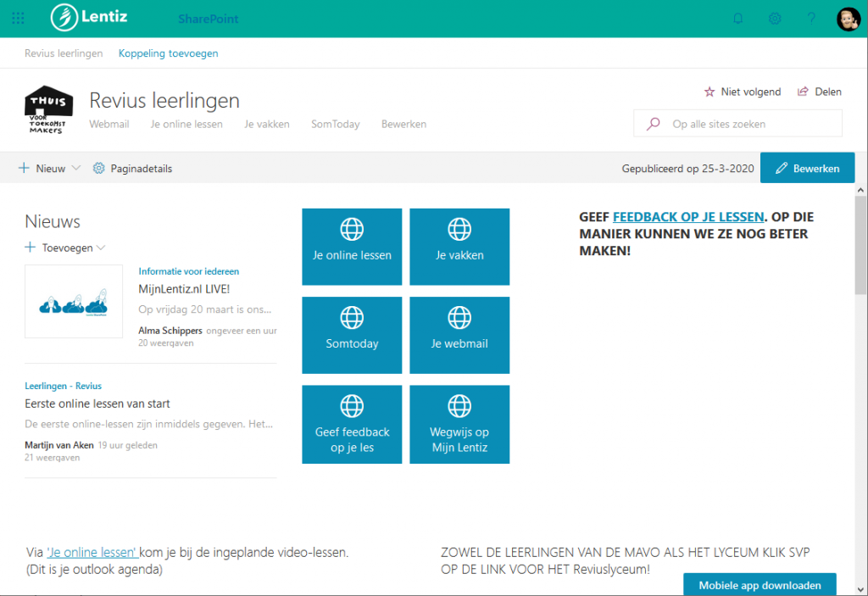Open Je vakken in site navigation
The height and width of the screenshot is (596, 868).
267,124
